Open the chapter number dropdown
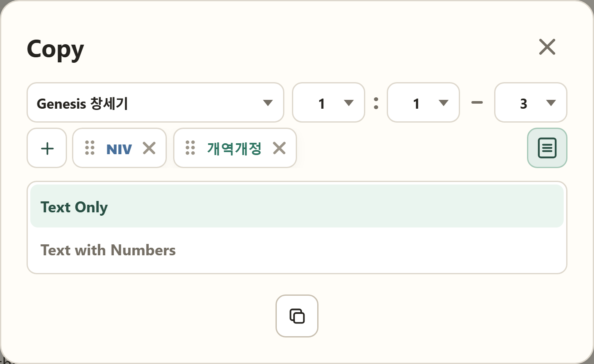Screen dimensions: 594x364 pos(329,102)
